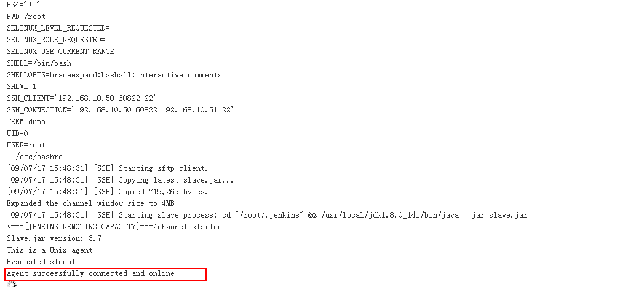Click the 'PWD=/root' variable line

pyautogui.click(x=26, y=17)
